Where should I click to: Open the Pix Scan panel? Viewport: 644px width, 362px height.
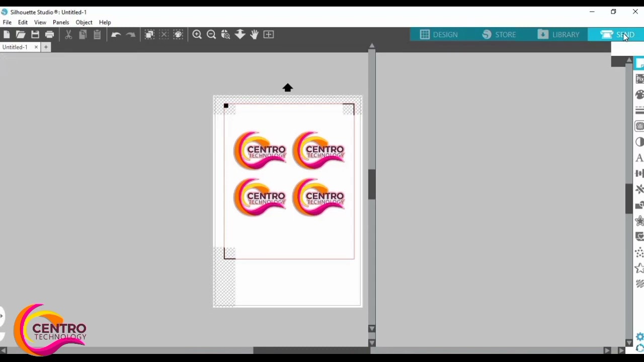click(639, 79)
